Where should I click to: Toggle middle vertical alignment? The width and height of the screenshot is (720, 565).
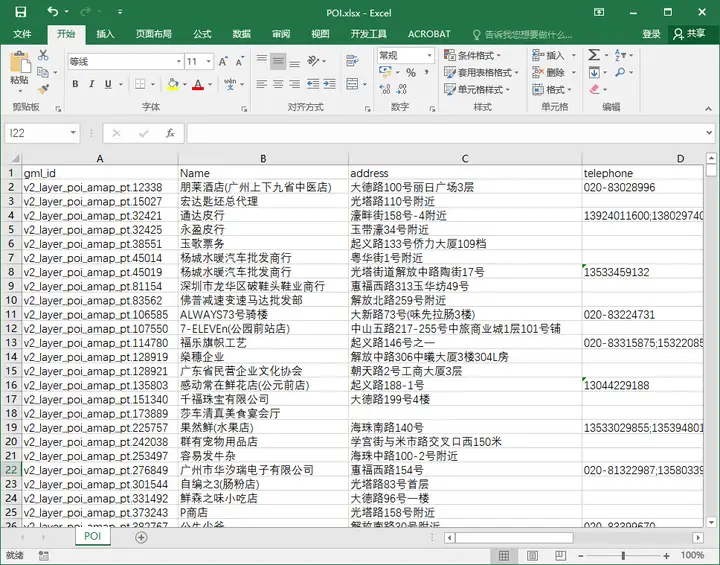[x=278, y=61]
